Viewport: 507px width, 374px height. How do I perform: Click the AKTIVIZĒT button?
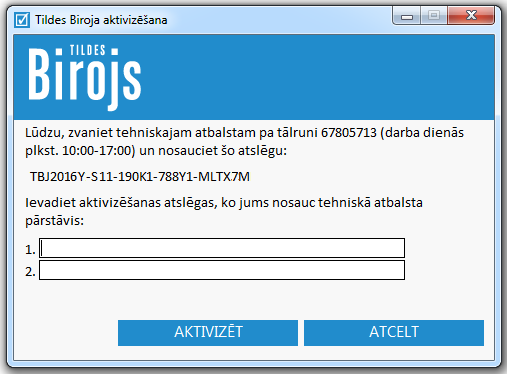pyautogui.click(x=208, y=333)
